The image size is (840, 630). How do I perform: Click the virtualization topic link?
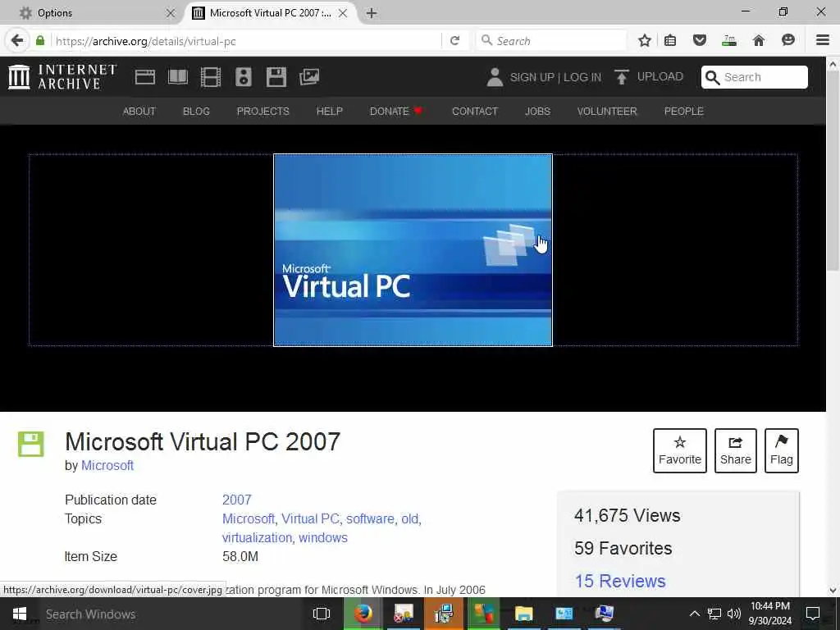point(257,538)
